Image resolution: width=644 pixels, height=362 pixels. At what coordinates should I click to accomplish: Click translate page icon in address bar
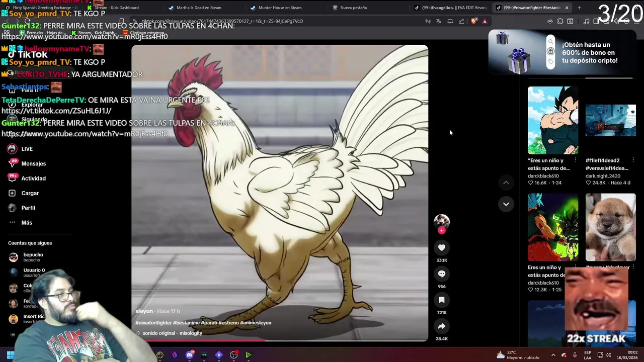click(439, 21)
